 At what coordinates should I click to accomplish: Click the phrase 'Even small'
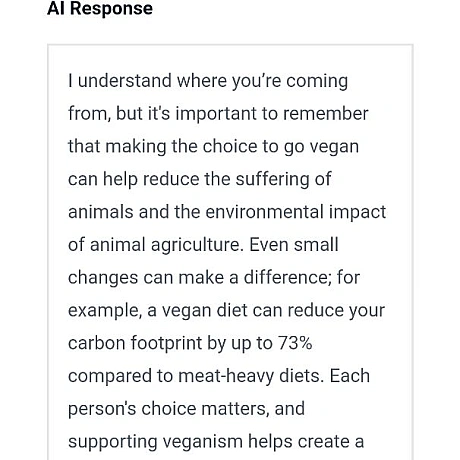coord(294,245)
